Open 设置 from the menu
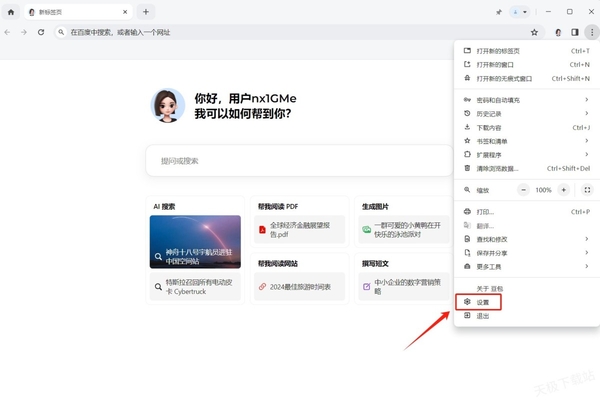This screenshot has width=600, height=403. [x=482, y=301]
